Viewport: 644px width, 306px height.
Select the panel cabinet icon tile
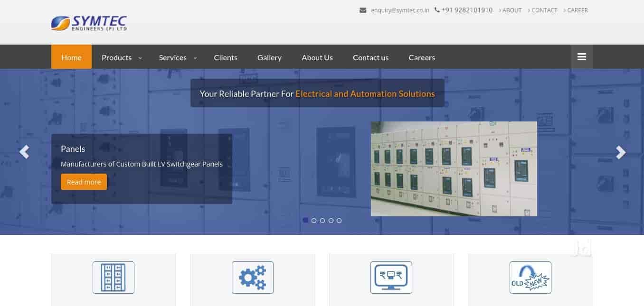click(113, 278)
